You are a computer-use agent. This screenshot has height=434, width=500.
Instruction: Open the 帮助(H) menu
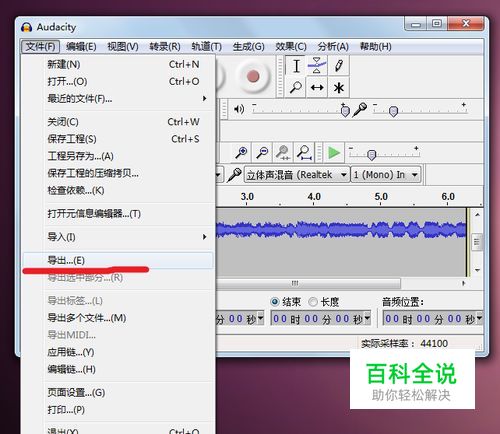pos(375,46)
